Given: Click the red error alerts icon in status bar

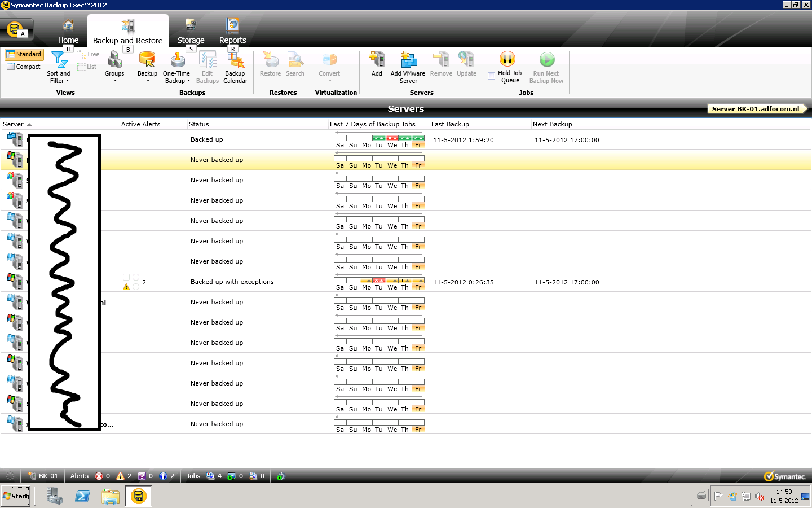Looking at the screenshot, I should 99,476.
